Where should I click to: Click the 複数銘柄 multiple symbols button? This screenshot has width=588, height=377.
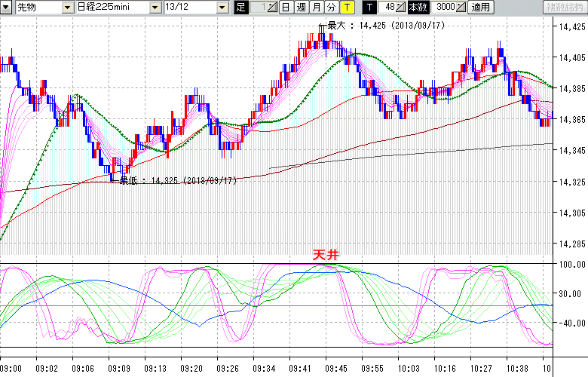(x=564, y=7)
